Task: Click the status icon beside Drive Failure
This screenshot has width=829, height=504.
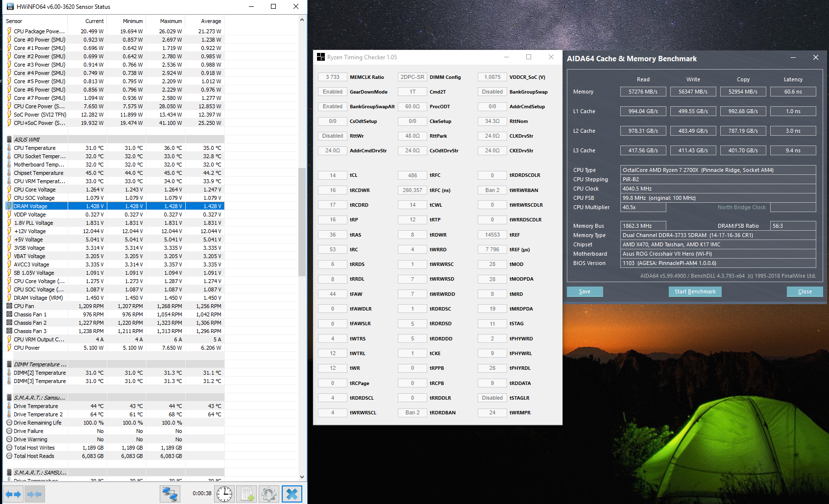Action: pyautogui.click(x=9, y=431)
